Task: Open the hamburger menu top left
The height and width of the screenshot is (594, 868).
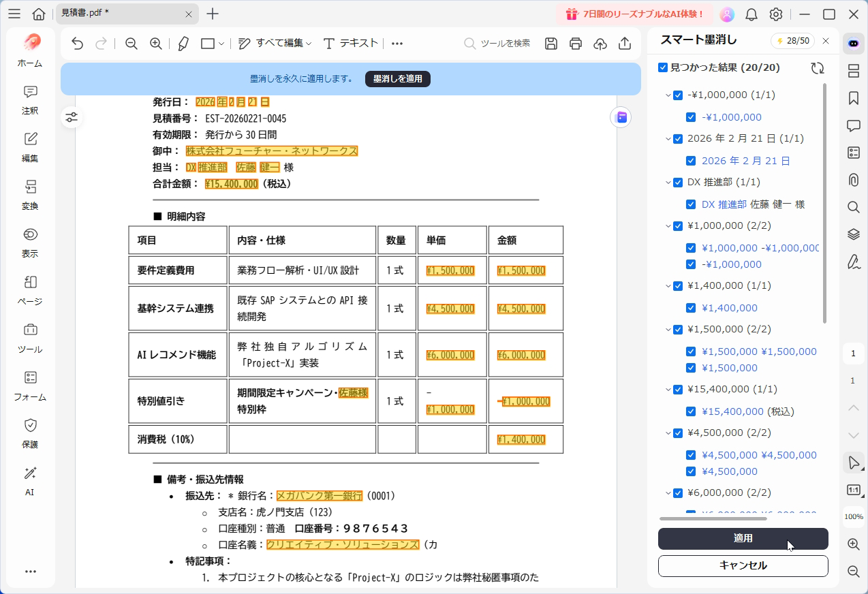Action: [x=14, y=14]
